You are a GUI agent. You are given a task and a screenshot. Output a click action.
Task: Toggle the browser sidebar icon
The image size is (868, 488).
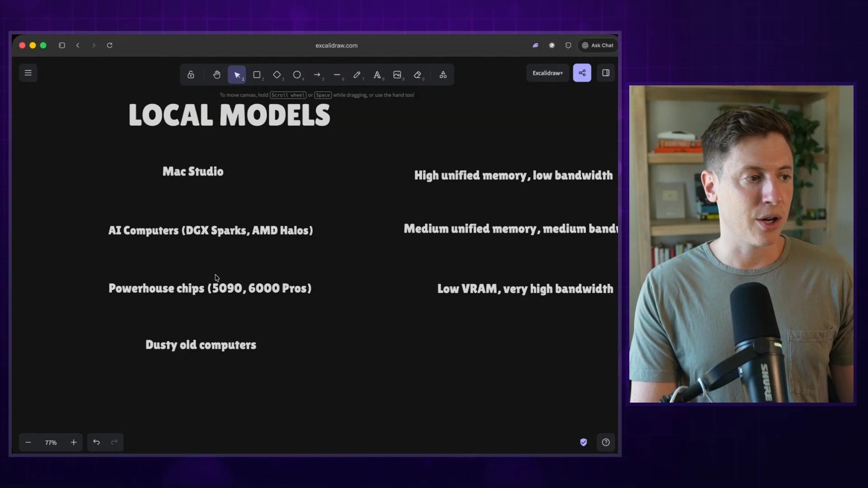coord(62,45)
